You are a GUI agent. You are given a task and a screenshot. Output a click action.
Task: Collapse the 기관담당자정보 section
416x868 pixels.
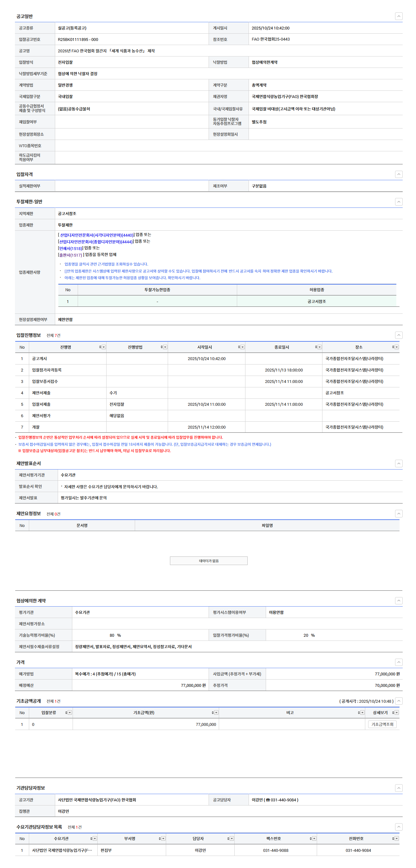click(x=399, y=788)
